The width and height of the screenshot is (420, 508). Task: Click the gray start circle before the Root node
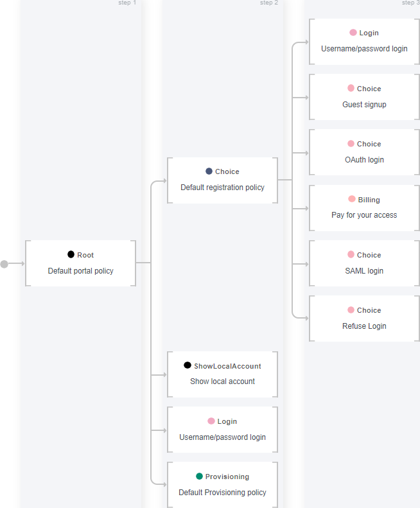click(4, 264)
